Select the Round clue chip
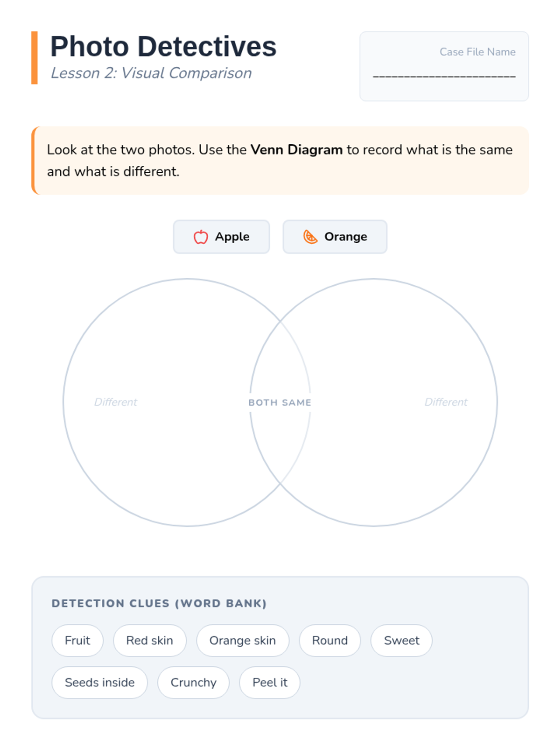Viewport: 560px width, 747px height. (329, 641)
